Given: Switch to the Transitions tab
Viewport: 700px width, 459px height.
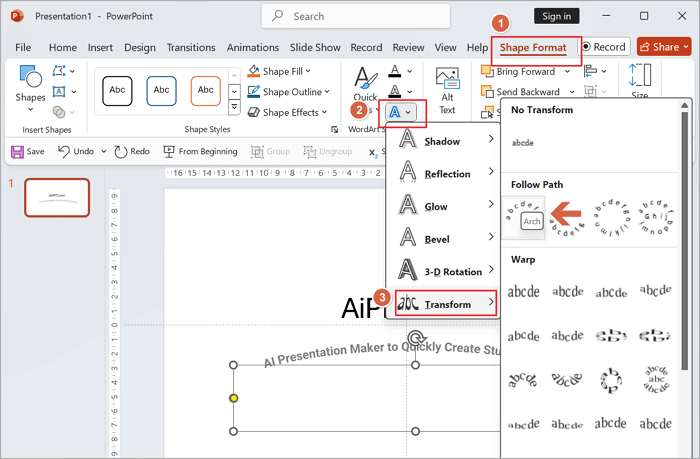Looking at the screenshot, I should click(x=190, y=47).
